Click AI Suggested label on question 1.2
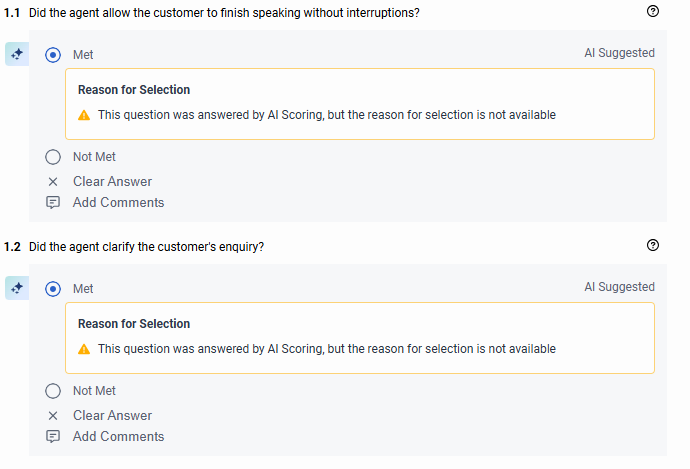This screenshot has width=690, height=469. point(619,287)
